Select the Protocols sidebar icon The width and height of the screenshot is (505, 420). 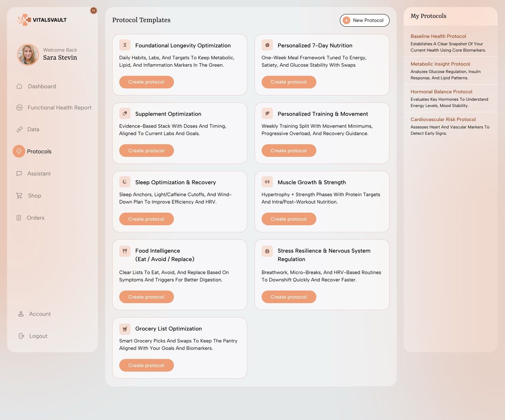pos(19,151)
